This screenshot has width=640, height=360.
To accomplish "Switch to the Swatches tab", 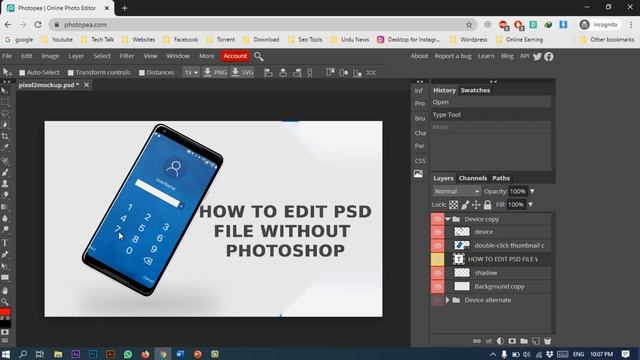I will pyautogui.click(x=475, y=90).
